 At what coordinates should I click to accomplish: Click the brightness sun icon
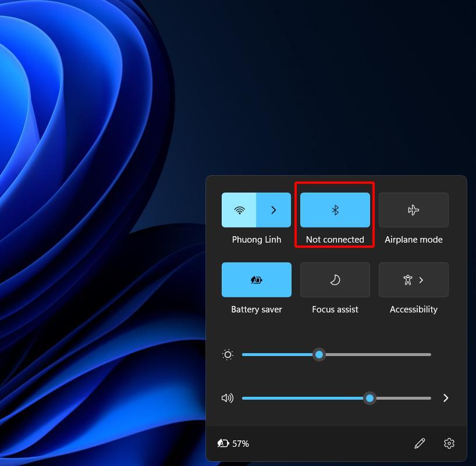[x=228, y=354]
